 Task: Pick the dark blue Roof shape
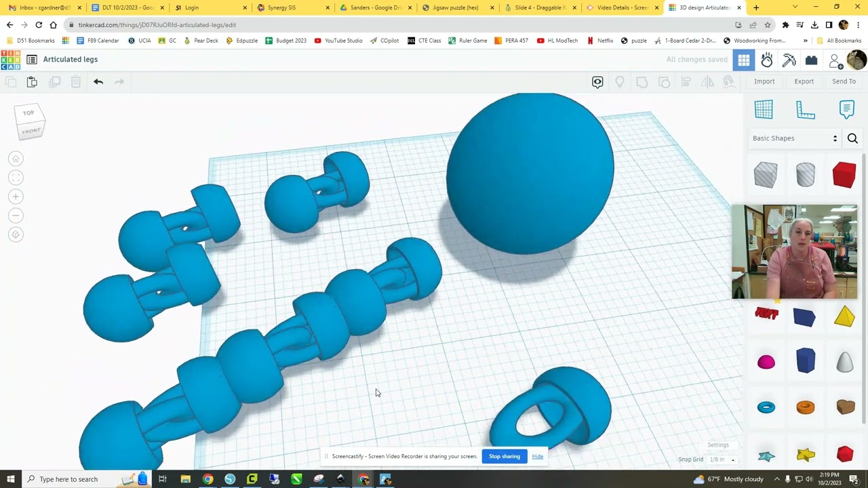pyautogui.click(x=805, y=317)
